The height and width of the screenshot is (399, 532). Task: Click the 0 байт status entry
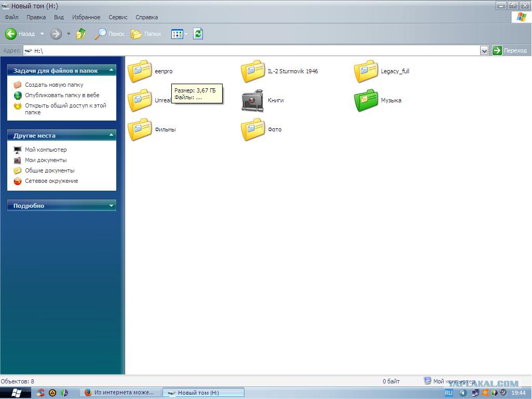[x=391, y=381]
